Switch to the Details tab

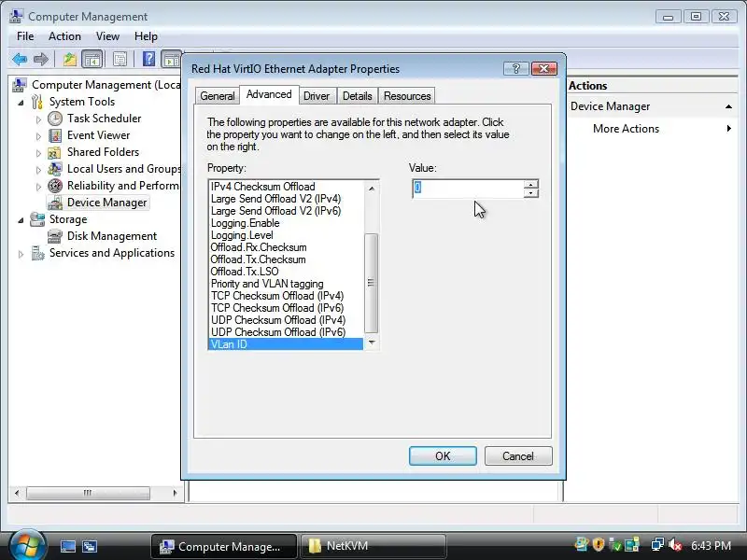(358, 96)
